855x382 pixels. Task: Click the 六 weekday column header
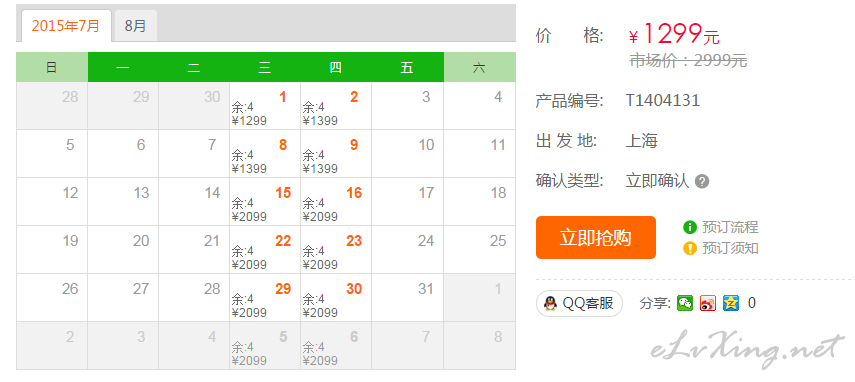point(479,67)
